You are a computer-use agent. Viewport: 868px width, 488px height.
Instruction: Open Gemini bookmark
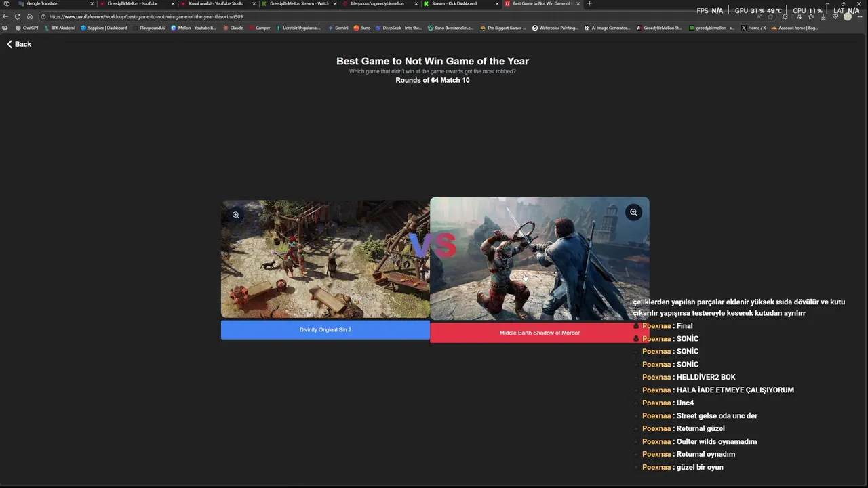[338, 28]
